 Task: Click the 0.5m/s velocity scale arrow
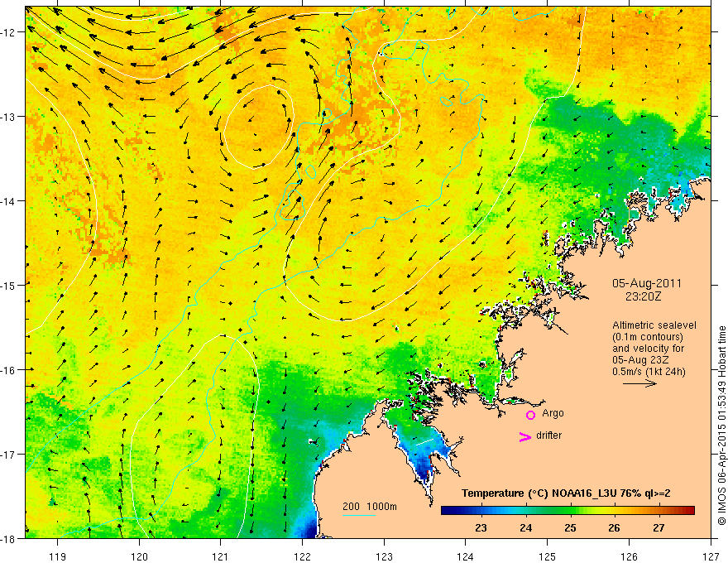(639, 383)
